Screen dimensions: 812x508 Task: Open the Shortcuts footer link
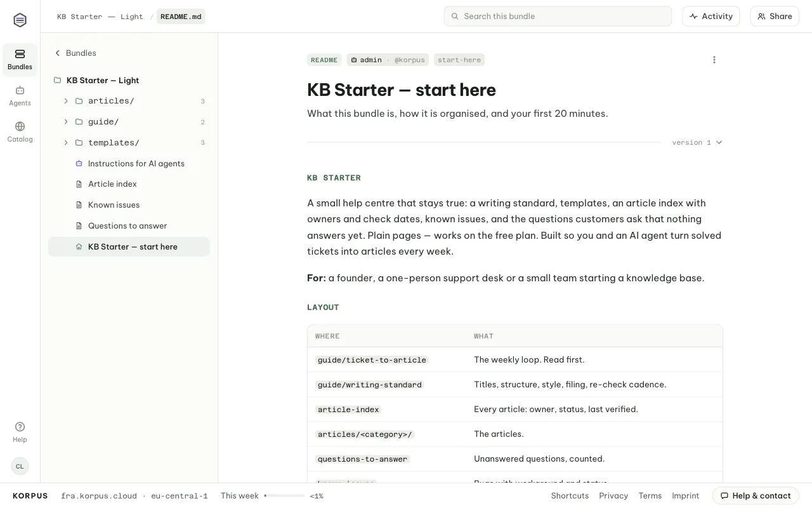pyautogui.click(x=570, y=496)
